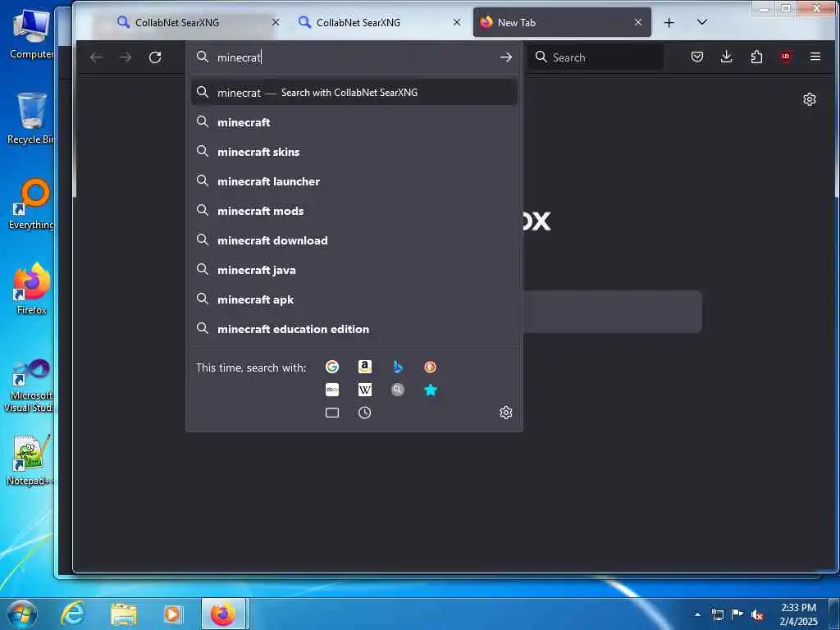Search this time with Google

pyautogui.click(x=332, y=367)
